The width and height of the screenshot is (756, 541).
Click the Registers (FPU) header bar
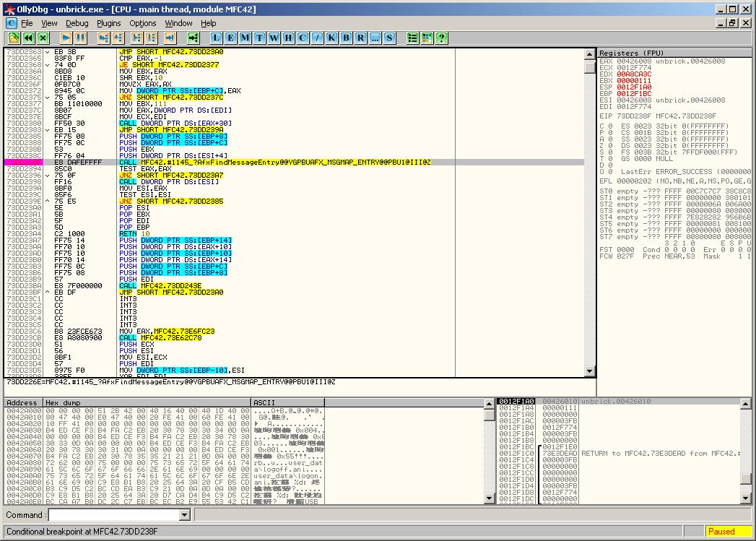[674, 53]
